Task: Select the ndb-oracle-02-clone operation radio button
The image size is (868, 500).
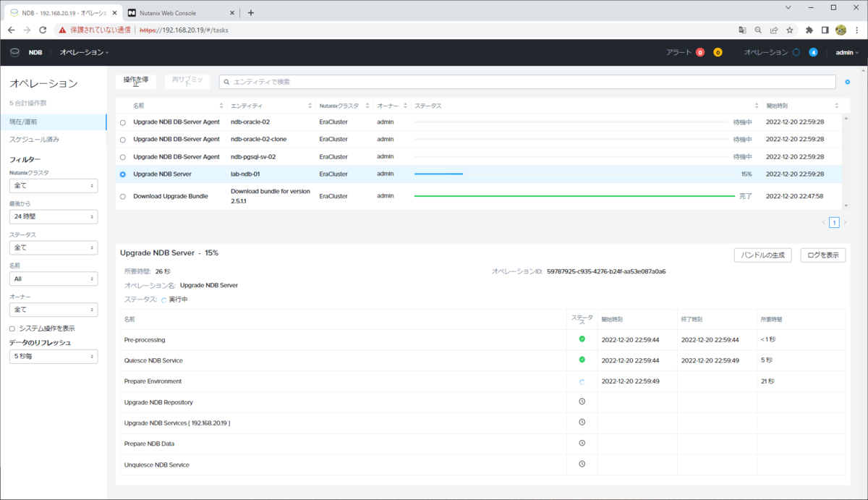Action: [123, 140]
